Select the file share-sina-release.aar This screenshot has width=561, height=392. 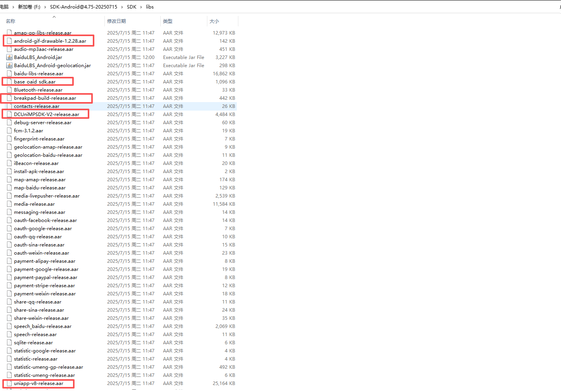[x=39, y=310]
